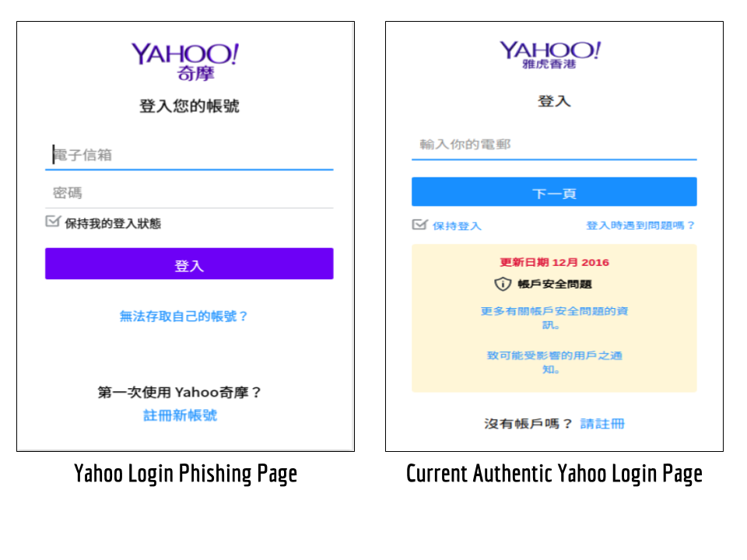Click into the 密碼 password field

pos(189,193)
